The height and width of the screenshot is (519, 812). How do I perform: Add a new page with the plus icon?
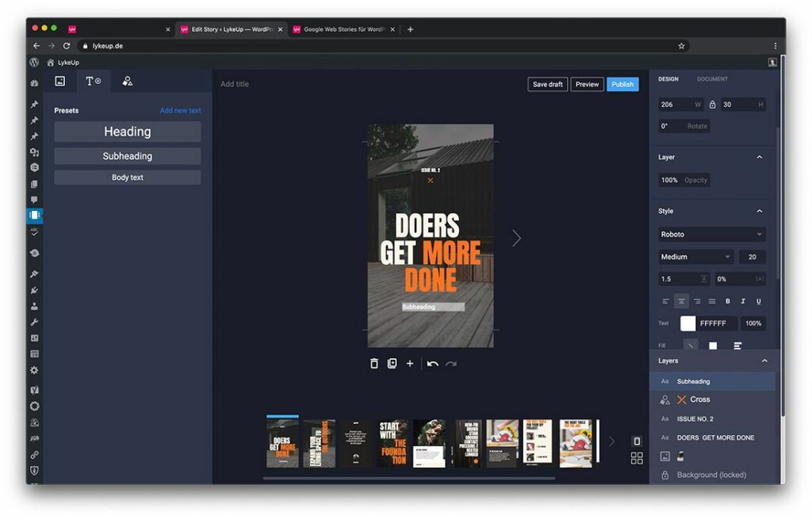pos(410,364)
